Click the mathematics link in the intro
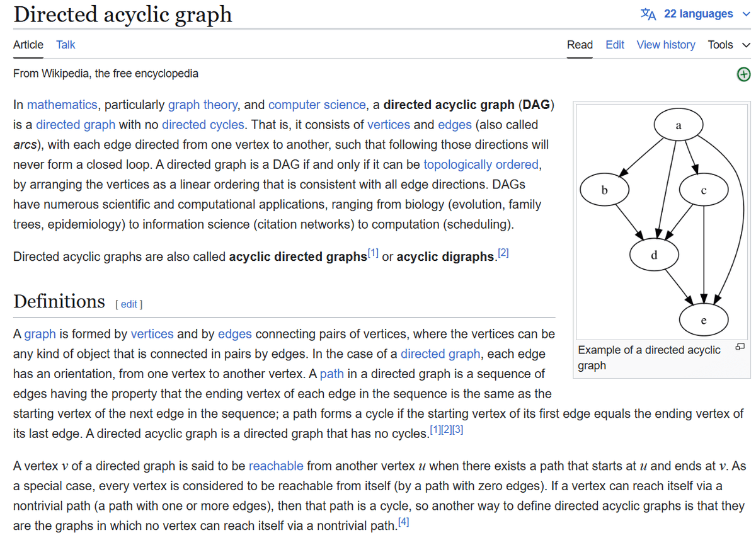This screenshot has height=540, width=756. pos(62,105)
